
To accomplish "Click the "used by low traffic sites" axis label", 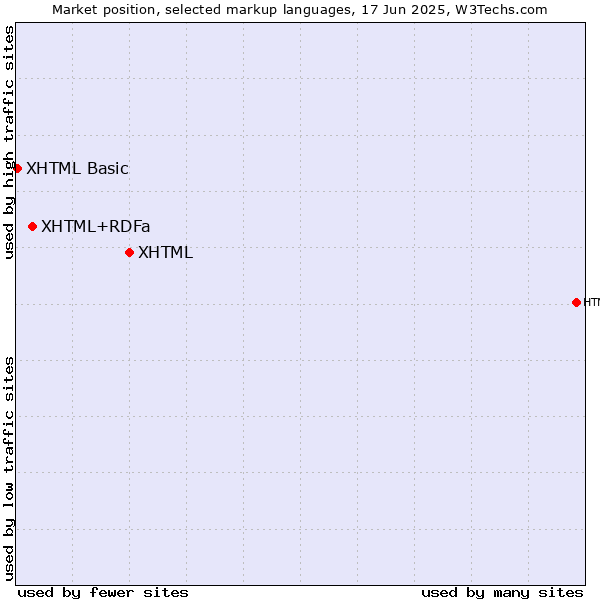I will pos(8,469).
